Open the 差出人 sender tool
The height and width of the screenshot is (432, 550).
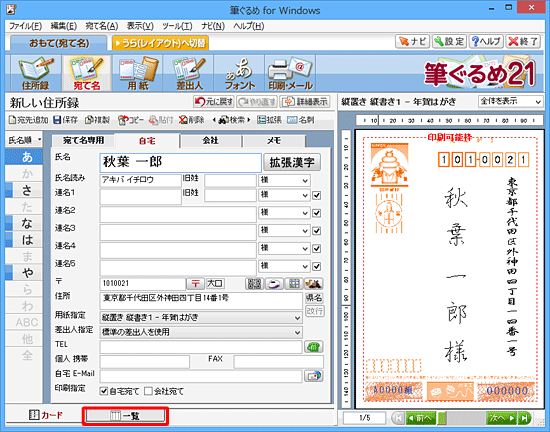(188, 73)
